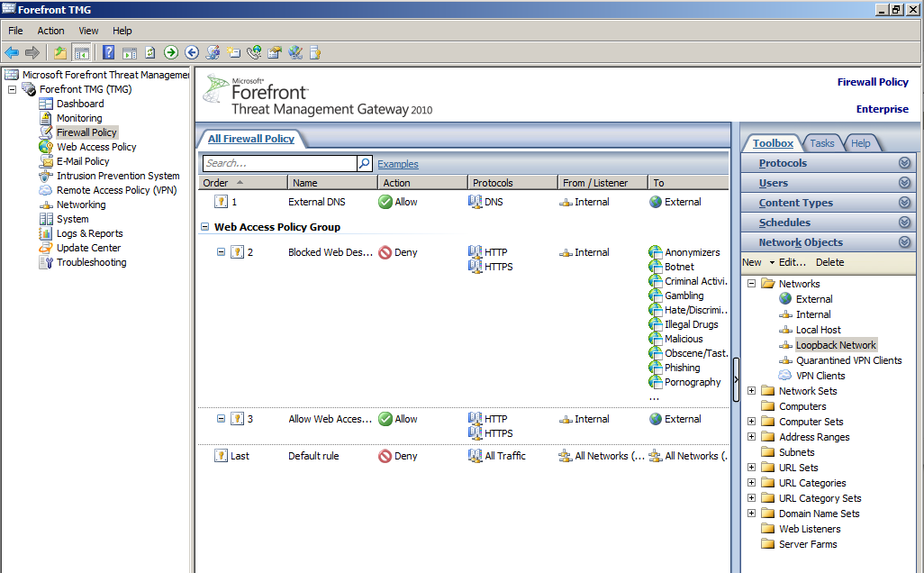This screenshot has width=924, height=573.
Task: Click the blue Help question mark icon
Action: (108, 52)
